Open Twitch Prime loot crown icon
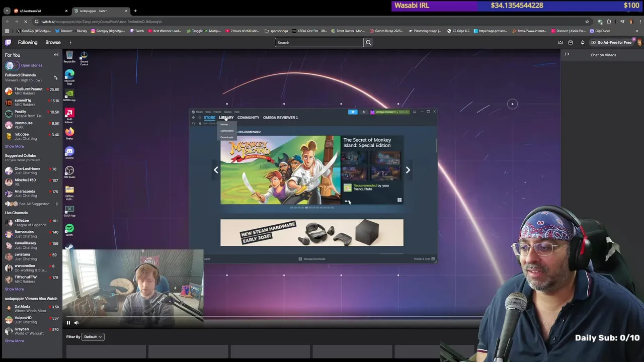 click(560, 43)
